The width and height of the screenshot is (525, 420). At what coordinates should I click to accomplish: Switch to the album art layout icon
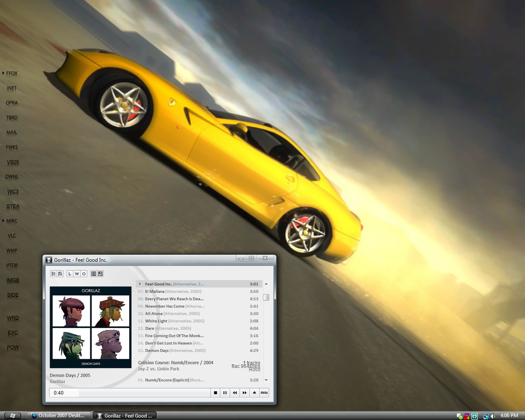tap(100, 274)
